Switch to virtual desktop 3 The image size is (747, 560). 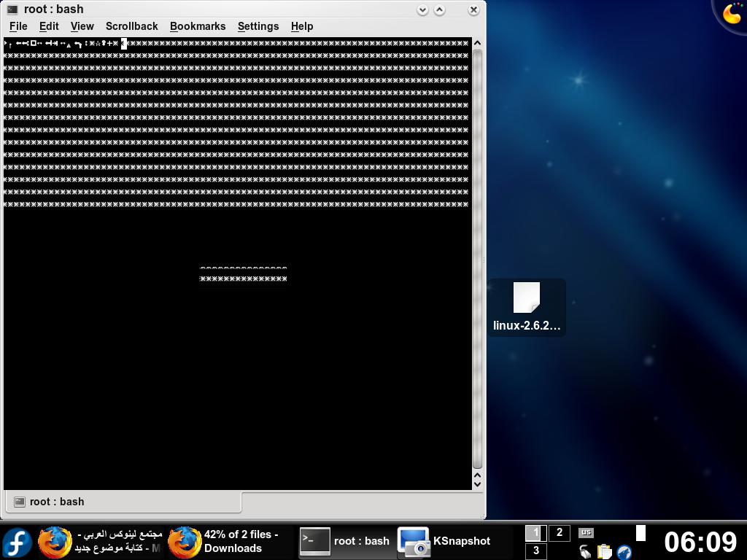click(x=536, y=551)
